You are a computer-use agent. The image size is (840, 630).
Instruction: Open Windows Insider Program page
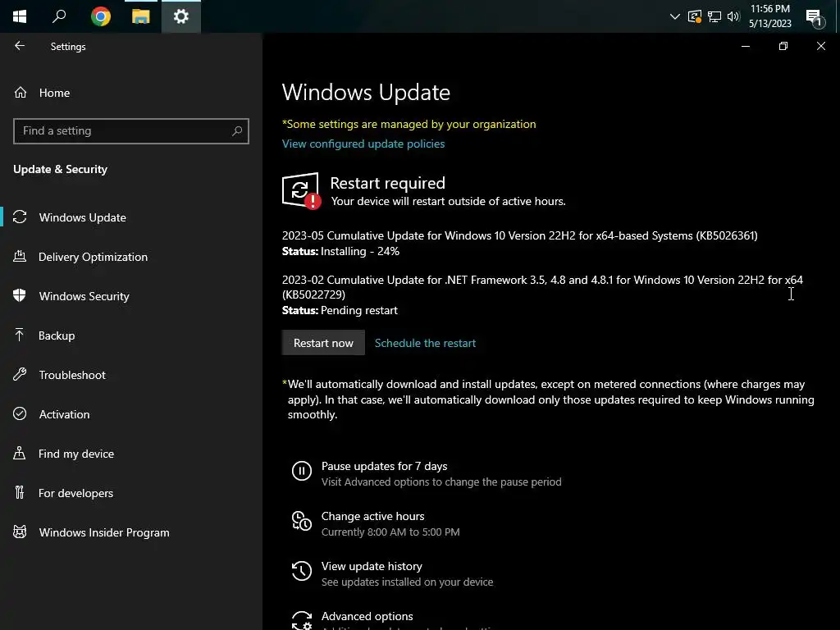(104, 532)
